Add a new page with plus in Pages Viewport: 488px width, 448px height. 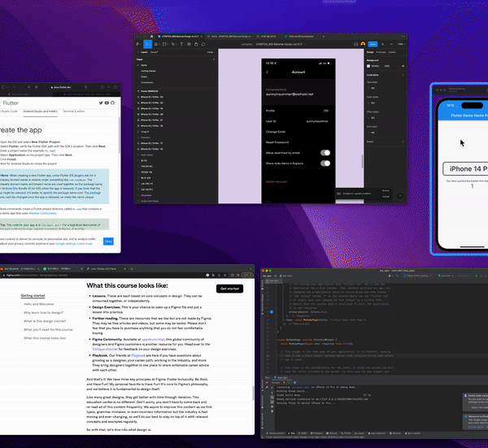(213, 59)
